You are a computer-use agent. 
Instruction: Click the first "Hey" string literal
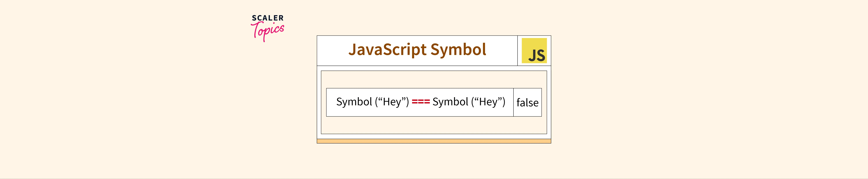pos(392,102)
